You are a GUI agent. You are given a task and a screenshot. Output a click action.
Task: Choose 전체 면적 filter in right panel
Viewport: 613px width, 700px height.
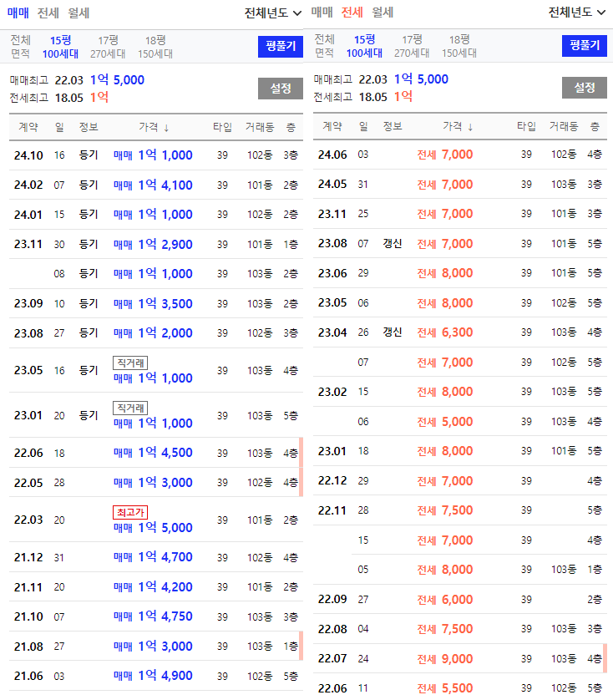point(325,46)
